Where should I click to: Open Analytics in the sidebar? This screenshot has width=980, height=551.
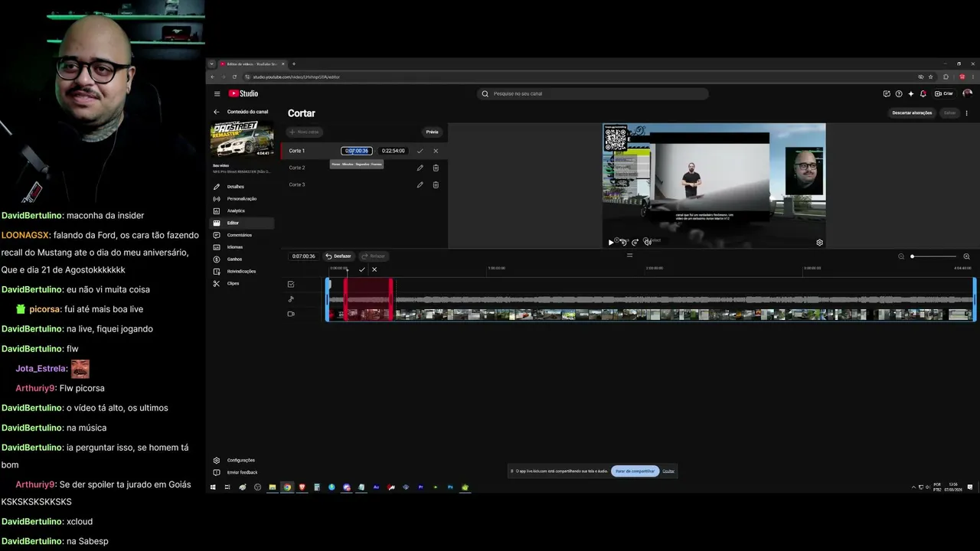241,210
